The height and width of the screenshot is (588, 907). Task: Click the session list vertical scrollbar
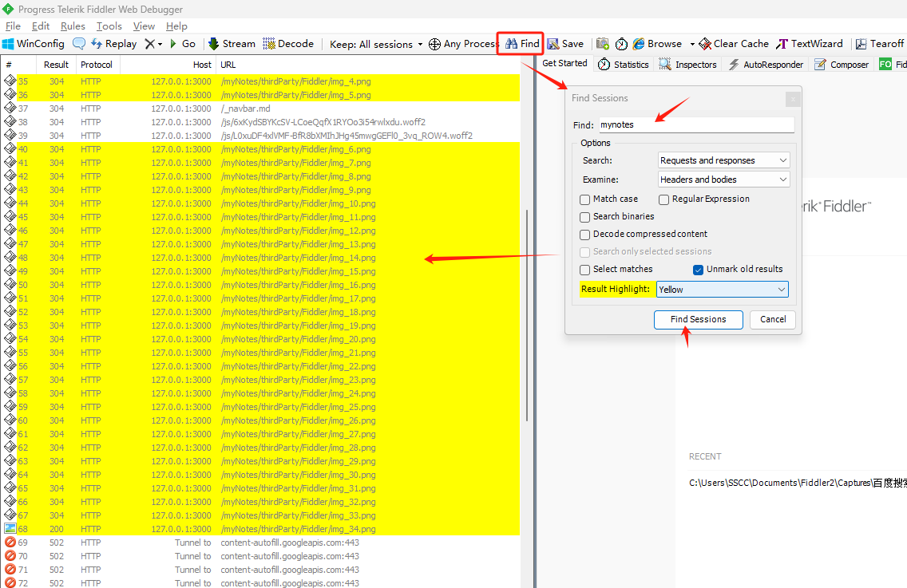click(527, 315)
